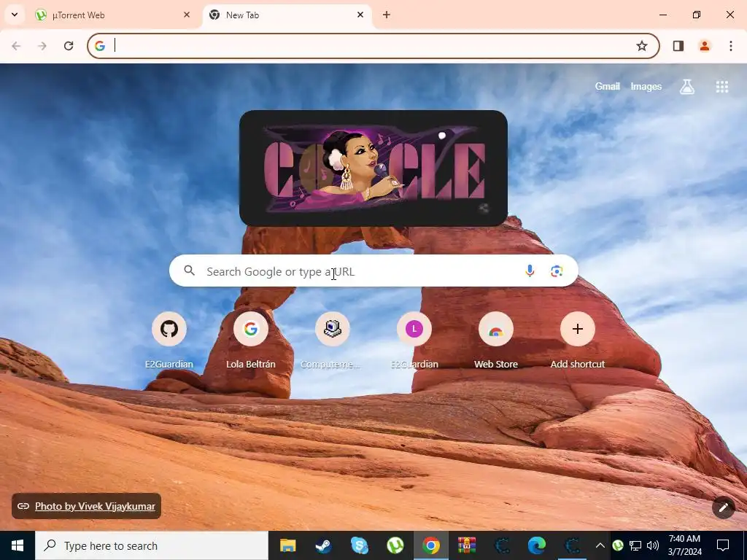Reload the current page
The image size is (747, 560).
69,46
